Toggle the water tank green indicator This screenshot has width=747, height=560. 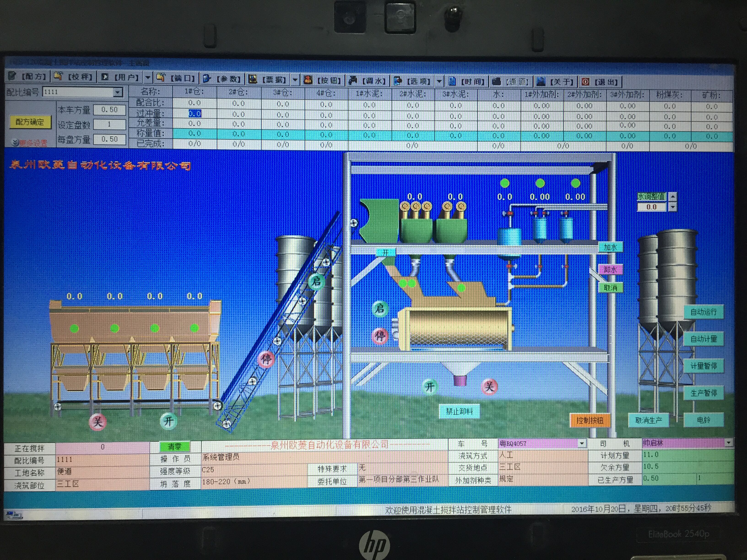[x=505, y=183]
